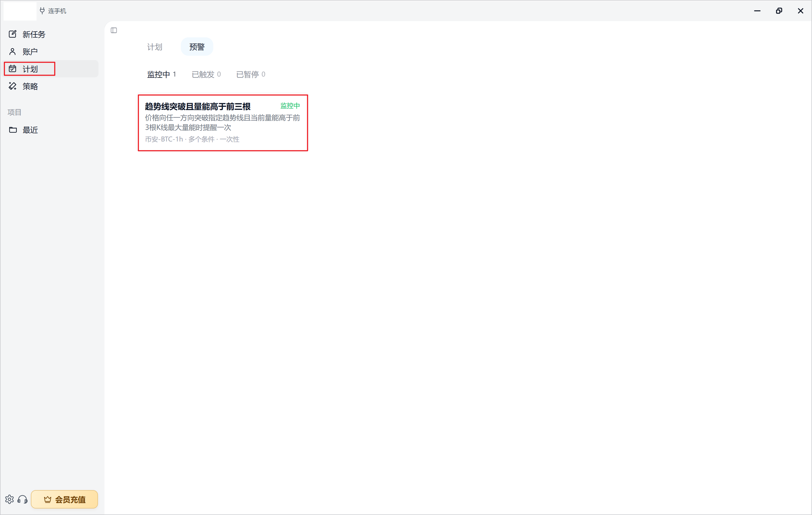Close the application window

[801, 11]
